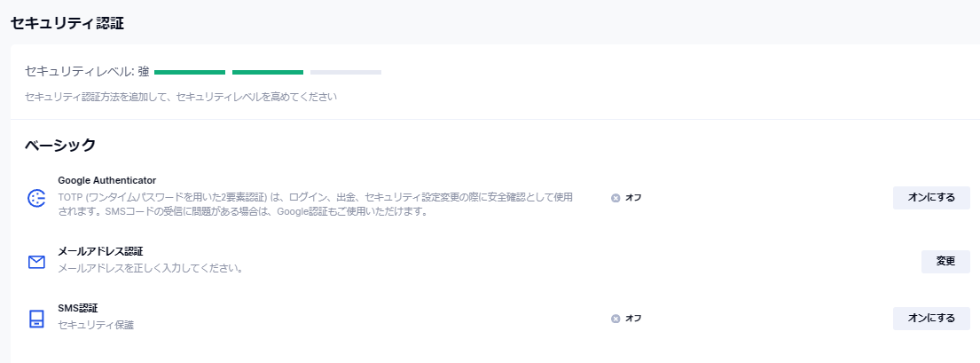Viewport: 980px width, 363px height.
Task: Select the SMS認証 title text
Action: click(77, 308)
